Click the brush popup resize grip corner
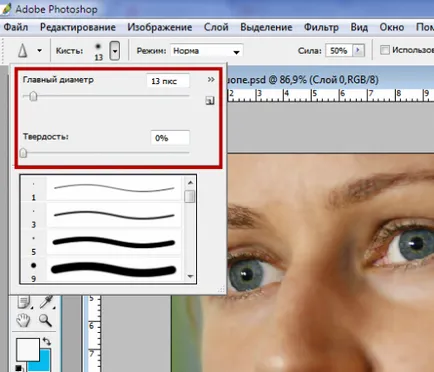The image size is (434, 372). click(221, 289)
